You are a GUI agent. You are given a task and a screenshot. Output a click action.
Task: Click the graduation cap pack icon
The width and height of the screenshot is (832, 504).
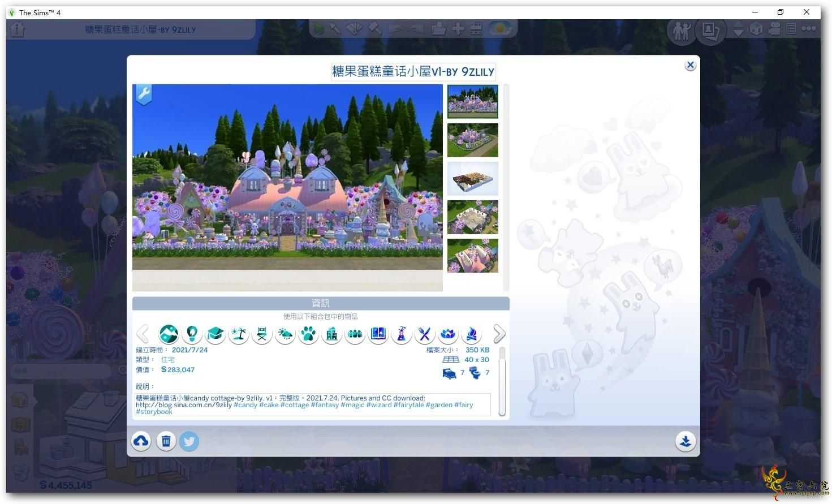tap(215, 334)
